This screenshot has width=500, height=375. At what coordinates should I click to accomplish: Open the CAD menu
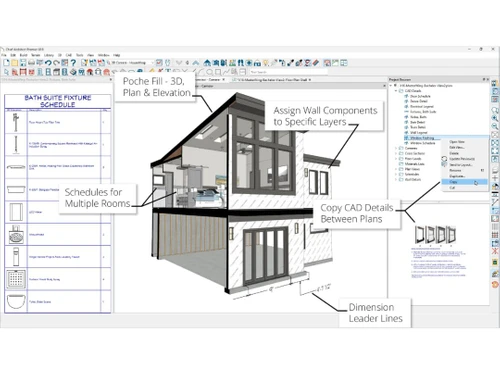[69, 55]
